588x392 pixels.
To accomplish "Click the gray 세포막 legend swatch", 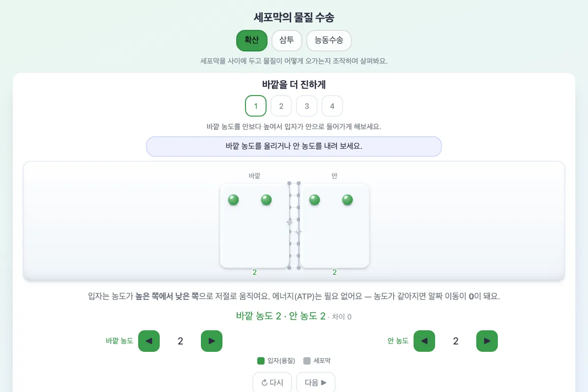I will click(307, 361).
